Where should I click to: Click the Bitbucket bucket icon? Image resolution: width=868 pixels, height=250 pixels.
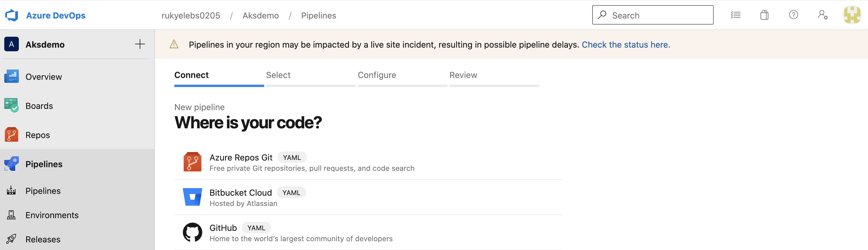[x=193, y=197]
